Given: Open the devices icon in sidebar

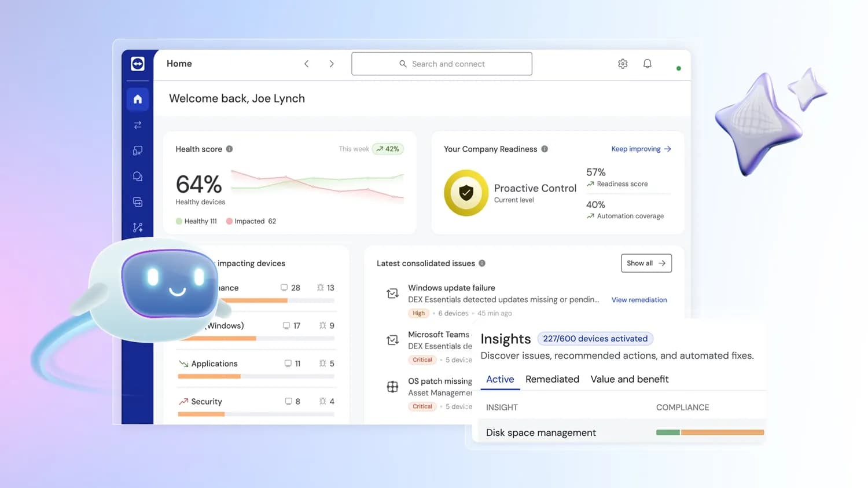Looking at the screenshot, I should 138,151.
